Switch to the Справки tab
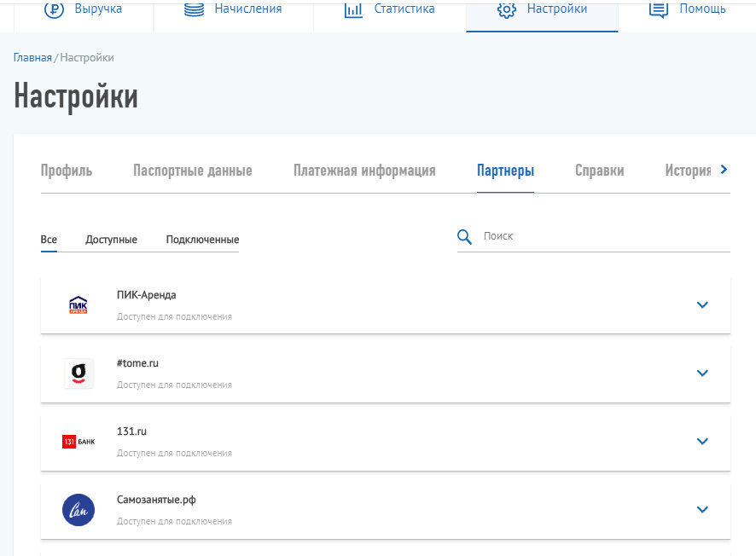This screenshot has width=756, height=556. coord(599,171)
